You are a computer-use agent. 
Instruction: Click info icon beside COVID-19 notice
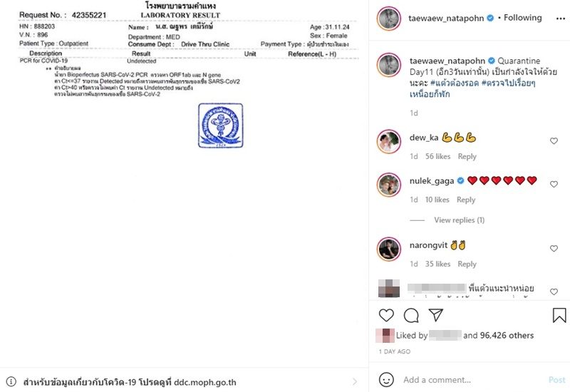[11, 381]
